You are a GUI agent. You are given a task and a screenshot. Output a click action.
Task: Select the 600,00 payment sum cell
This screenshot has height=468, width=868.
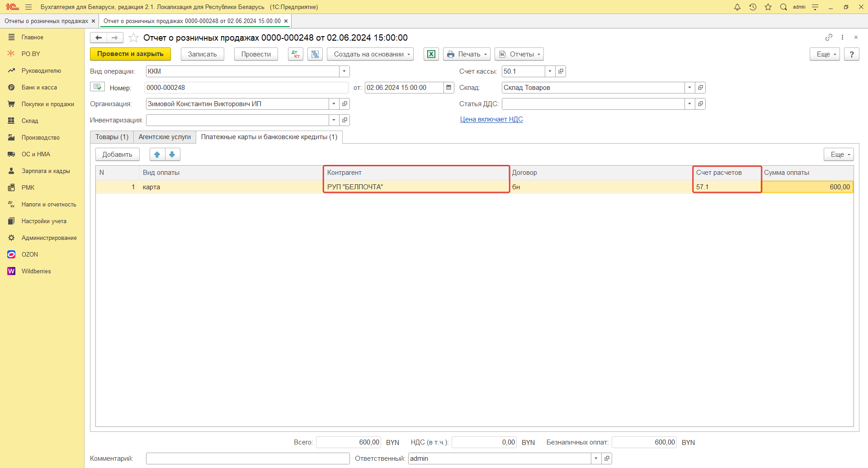[x=807, y=187]
